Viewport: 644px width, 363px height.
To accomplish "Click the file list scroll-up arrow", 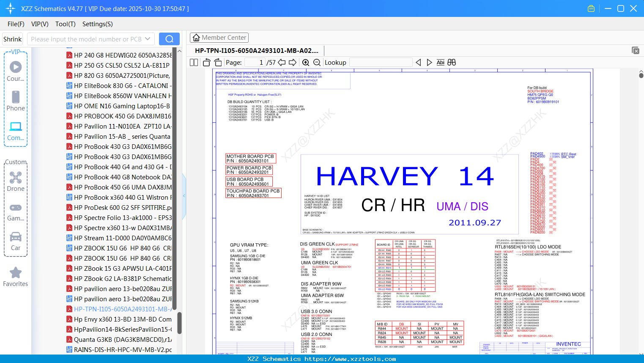I will point(179,51).
